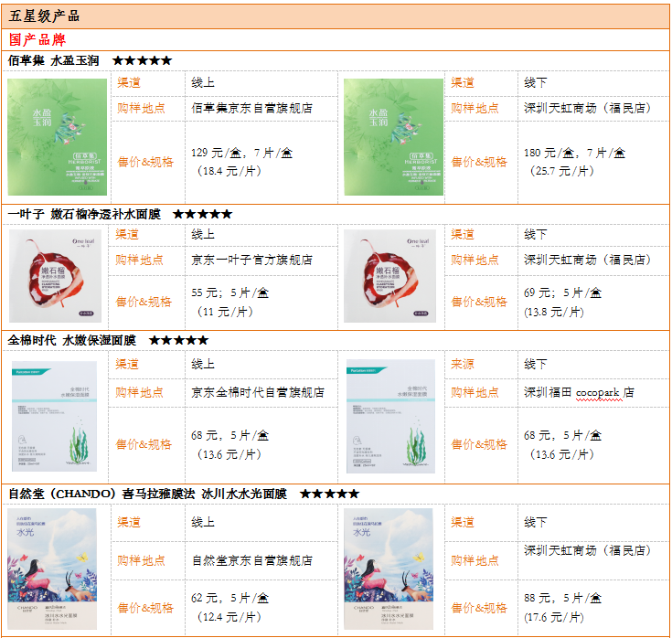The height and width of the screenshot is (638, 672).
Task: Open the 自然堂 online product thumbnail
Action: (x=52, y=569)
